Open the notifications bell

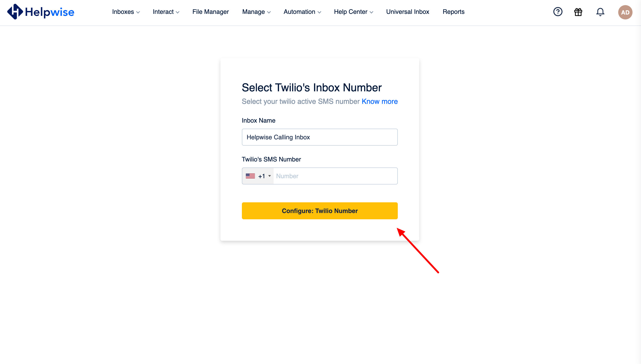[x=600, y=12]
